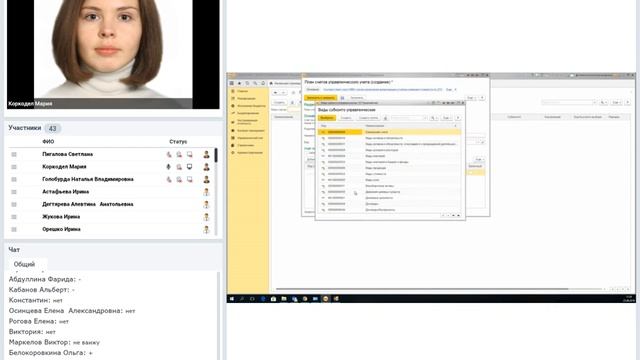Image resolution: width=640 pixels, height=360 pixels.
Task: Open the Еще menu in selection dialog toolbar
Action: [447, 118]
